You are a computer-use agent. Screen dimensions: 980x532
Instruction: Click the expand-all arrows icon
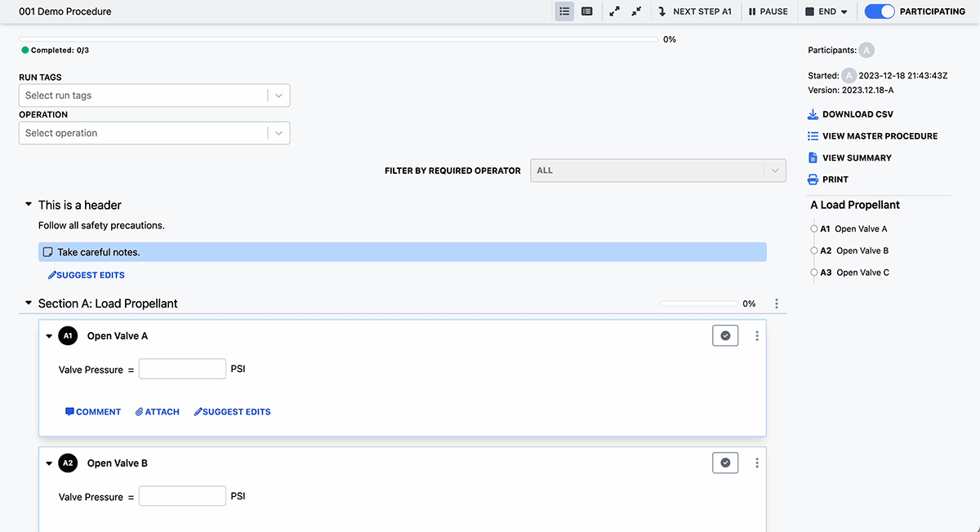pos(614,11)
